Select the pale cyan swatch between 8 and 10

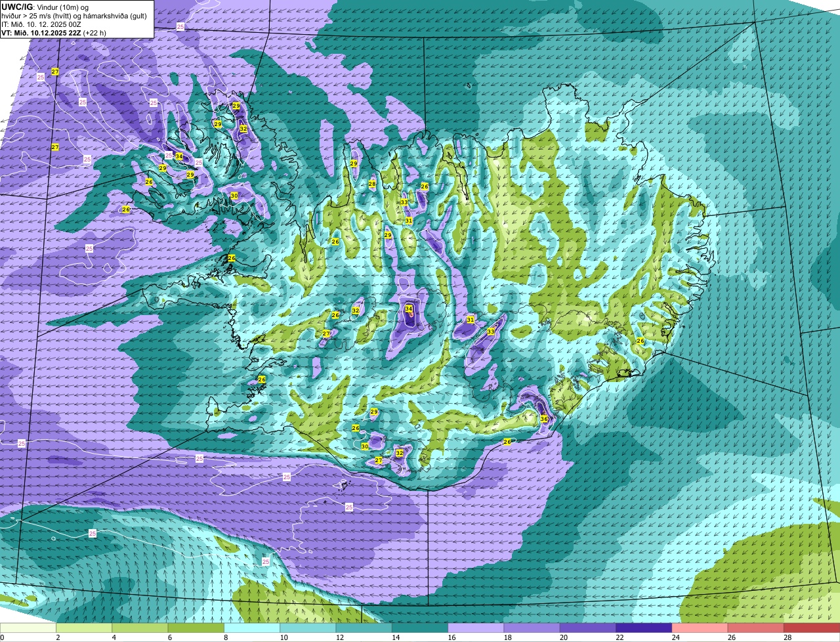click(x=252, y=628)
